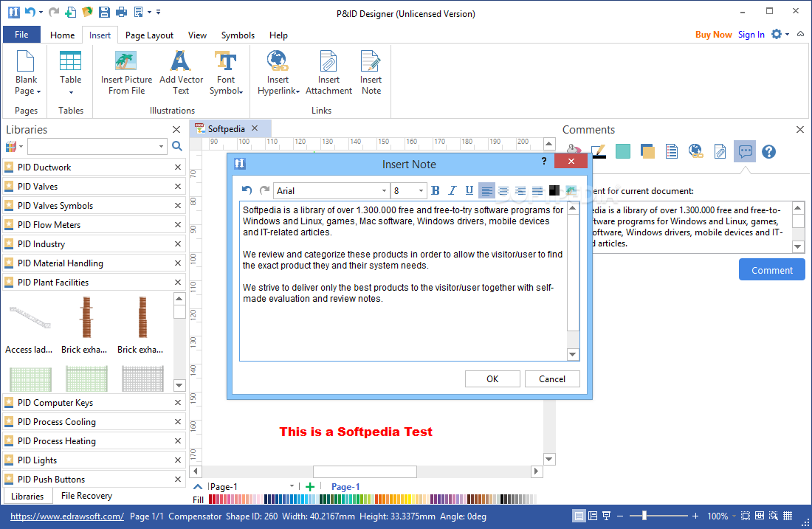Click the Help question mark panel icon
Viewport: 812px width, 529px height.
[x=769, y=152]
